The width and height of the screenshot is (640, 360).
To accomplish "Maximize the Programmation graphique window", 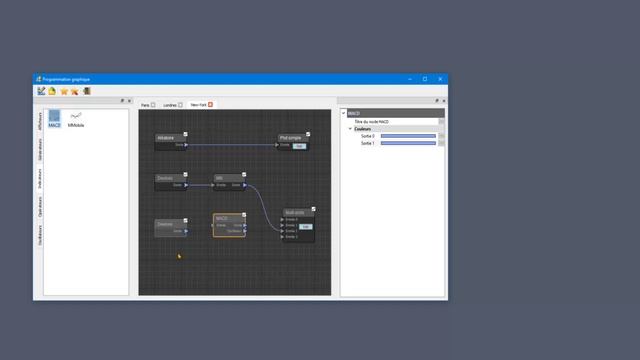I will coord(425,79).
